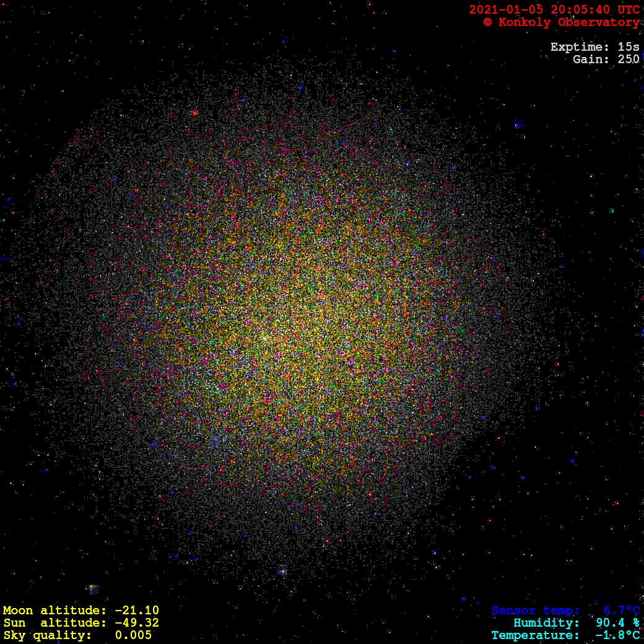Click the multicolored spot at the bottom center
Screen dimensions: 644x644
[282, 570]
